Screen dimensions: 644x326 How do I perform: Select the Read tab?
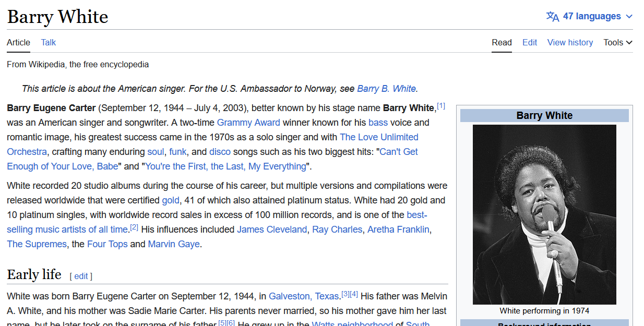[502, 42]
